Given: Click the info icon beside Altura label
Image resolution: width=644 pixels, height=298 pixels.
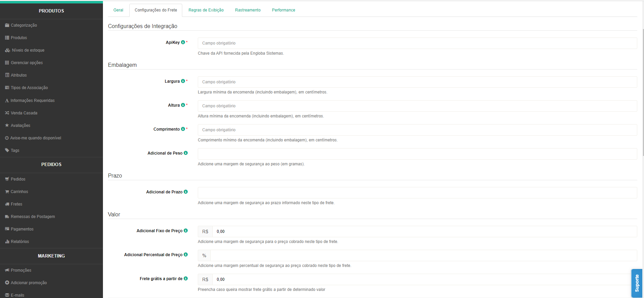Looking at the screenshot, I should (183, 105).
